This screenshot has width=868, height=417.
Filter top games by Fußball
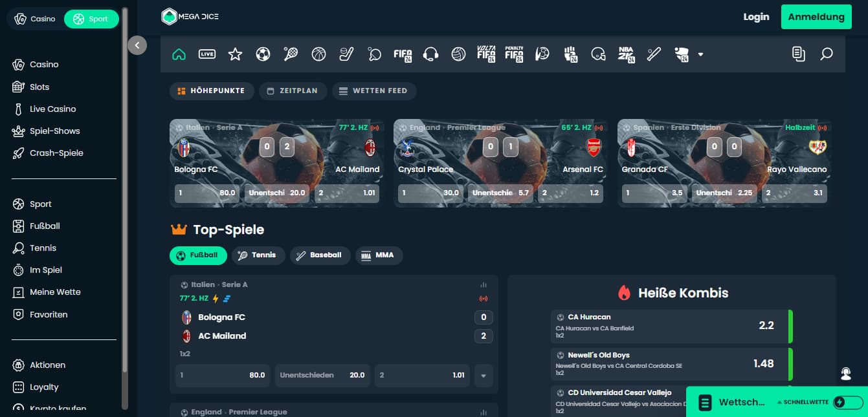(198, 255)
